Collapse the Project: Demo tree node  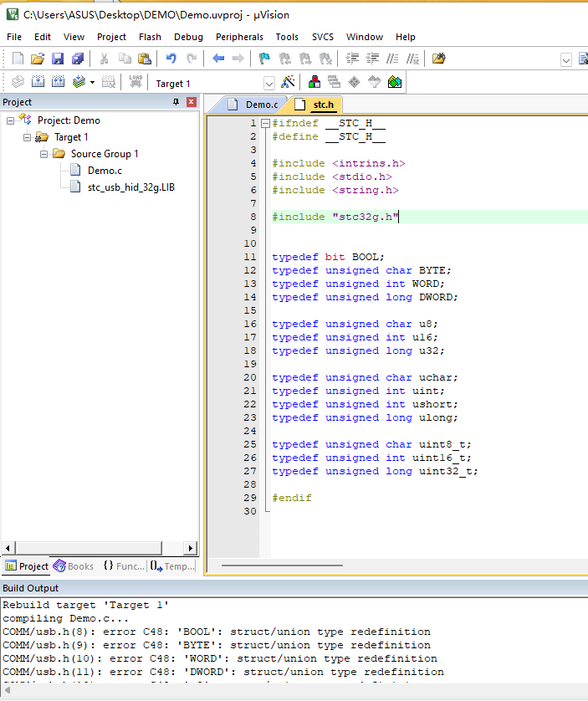(x=11, y=120)
